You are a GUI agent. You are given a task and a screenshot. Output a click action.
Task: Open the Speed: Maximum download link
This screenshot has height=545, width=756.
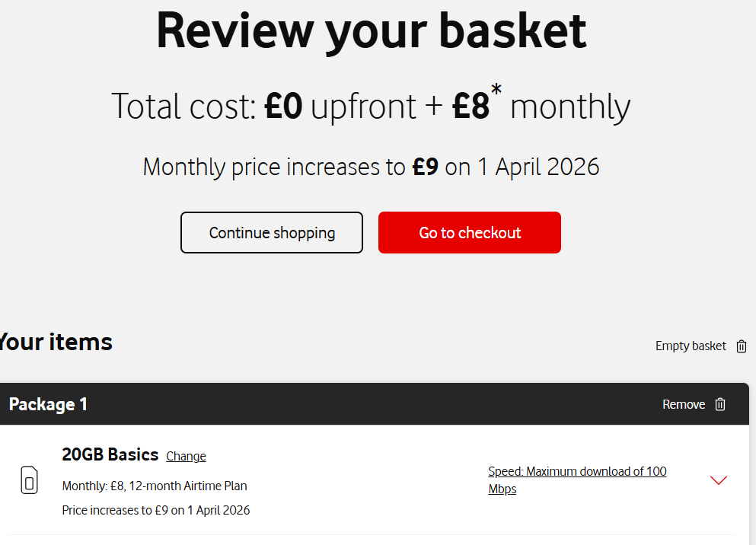point(577,480)
